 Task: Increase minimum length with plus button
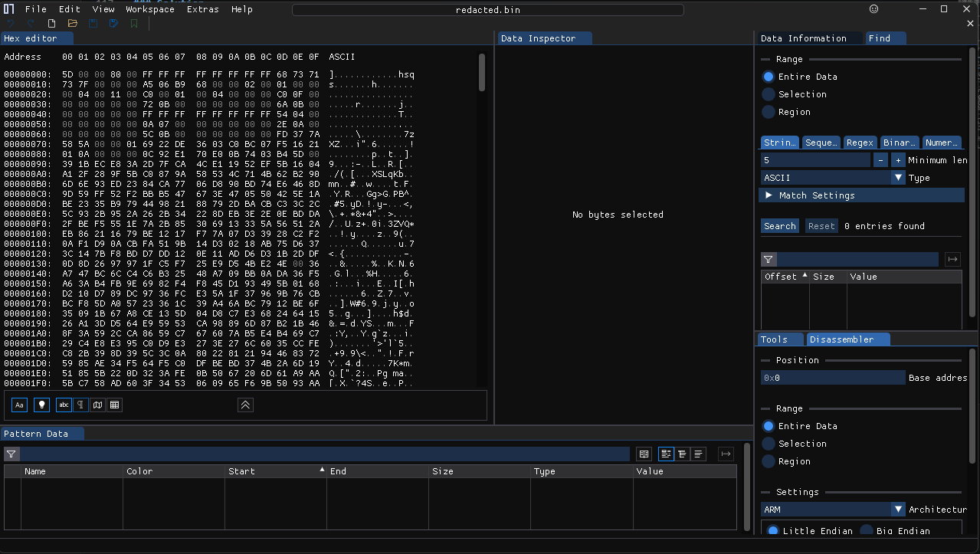pos(898,160)
